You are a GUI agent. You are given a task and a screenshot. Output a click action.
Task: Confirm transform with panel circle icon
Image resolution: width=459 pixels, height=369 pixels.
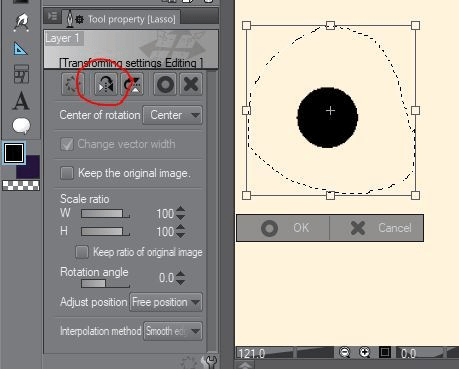coord(165,84)
